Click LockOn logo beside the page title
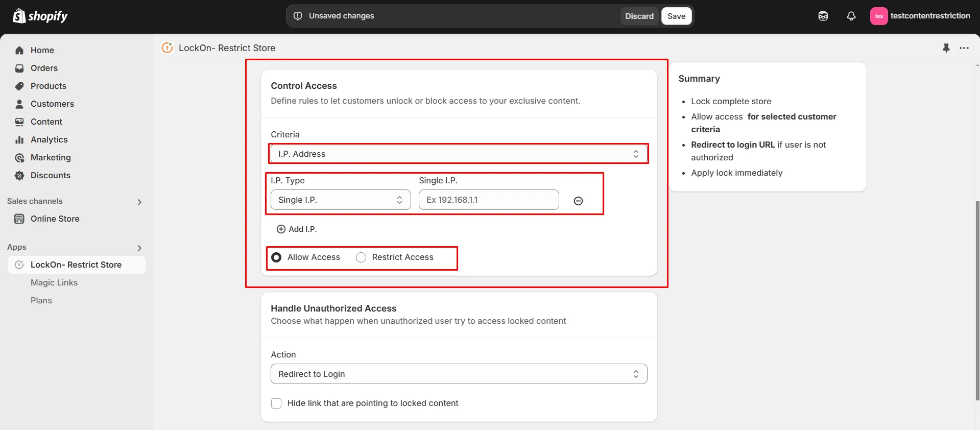Screen dimensions: 980x430 [167, 47]
